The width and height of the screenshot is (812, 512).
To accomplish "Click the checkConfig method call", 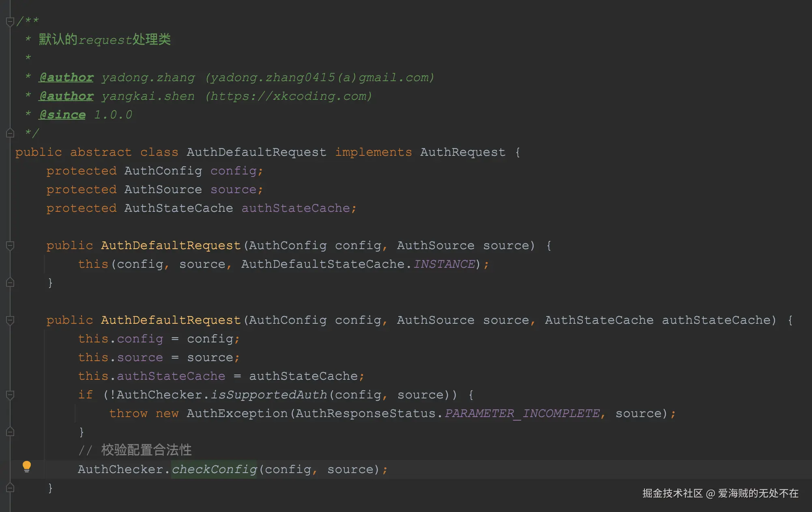I will point(214,469).
